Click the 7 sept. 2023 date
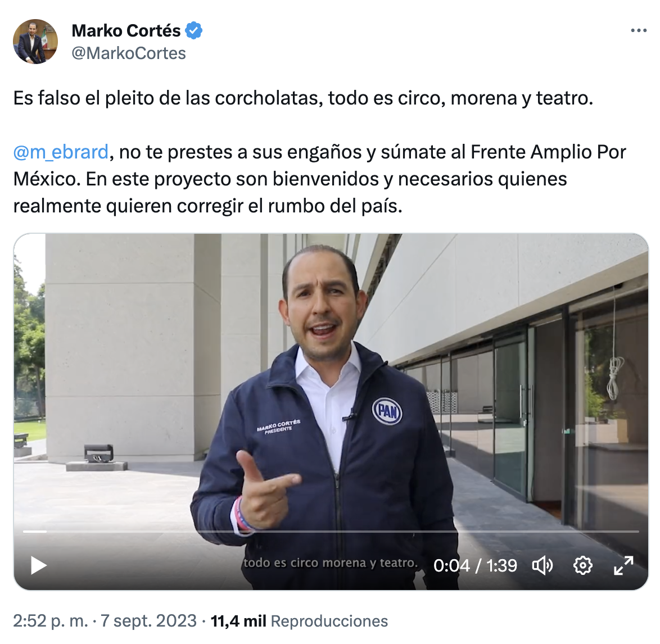The width and height of the screenshot is (660, 644). (x=148, y=621)
